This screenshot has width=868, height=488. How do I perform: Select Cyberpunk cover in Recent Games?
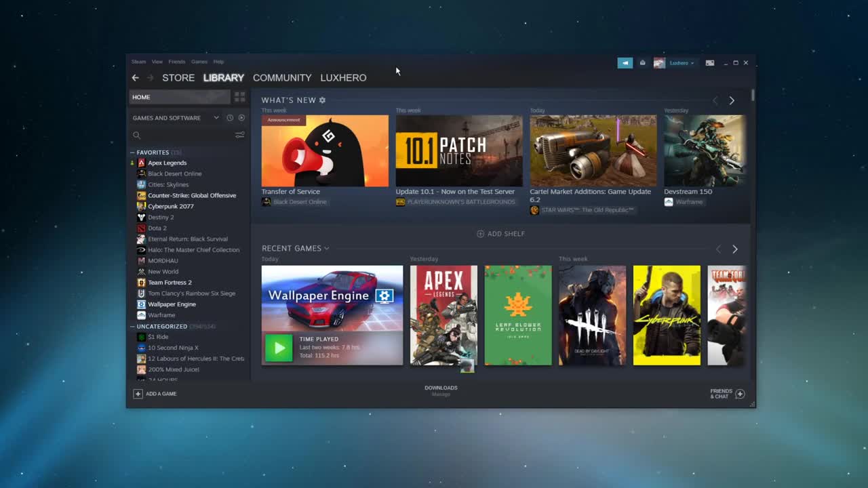point(667,315)
